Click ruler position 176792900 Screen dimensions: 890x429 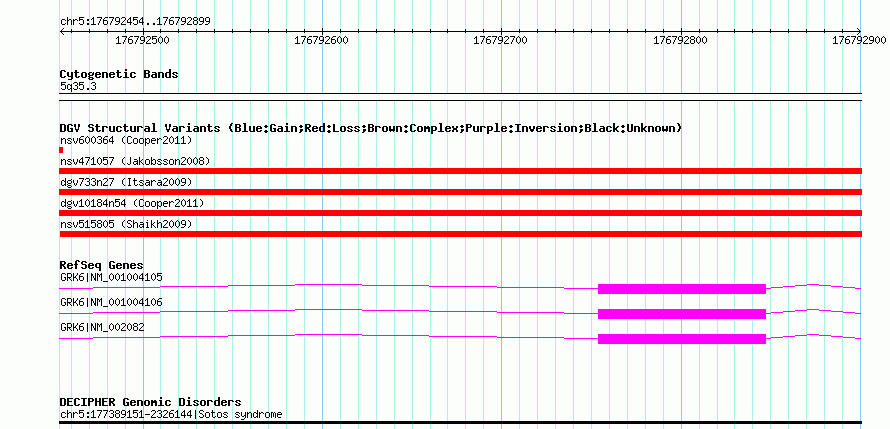pos(859,40)
